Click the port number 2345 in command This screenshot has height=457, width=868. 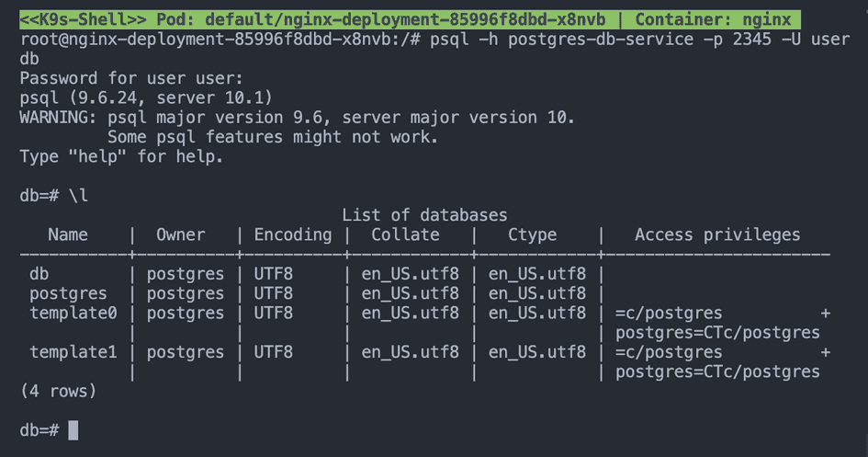[752, 40]
